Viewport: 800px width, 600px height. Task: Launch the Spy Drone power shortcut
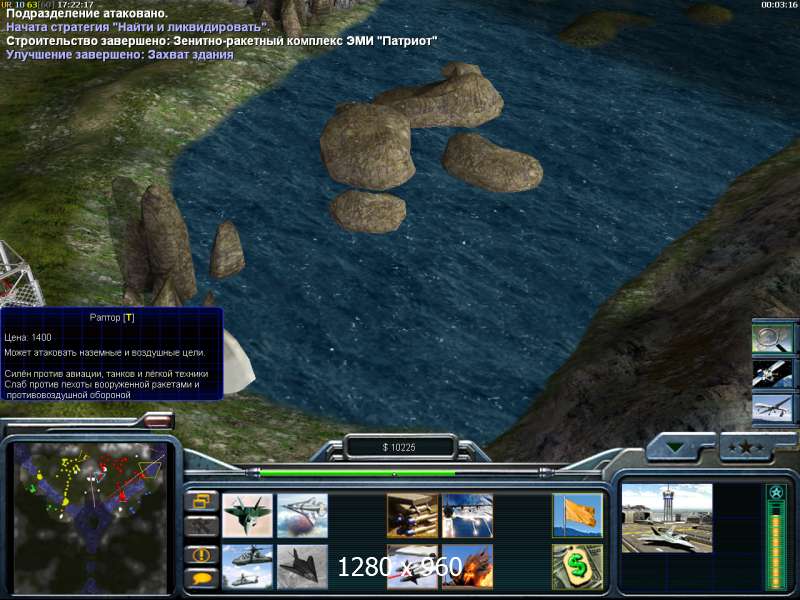[x=772, y=409]
